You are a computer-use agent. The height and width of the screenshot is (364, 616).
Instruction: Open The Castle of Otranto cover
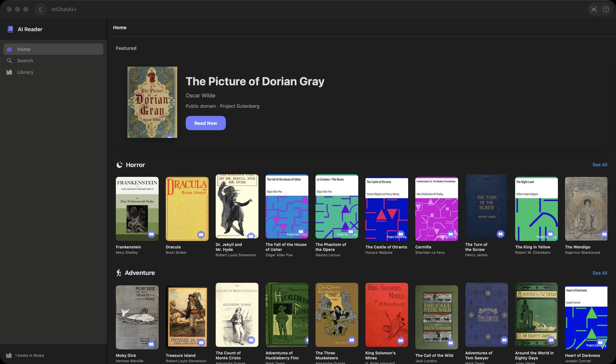tap(387, 209)
